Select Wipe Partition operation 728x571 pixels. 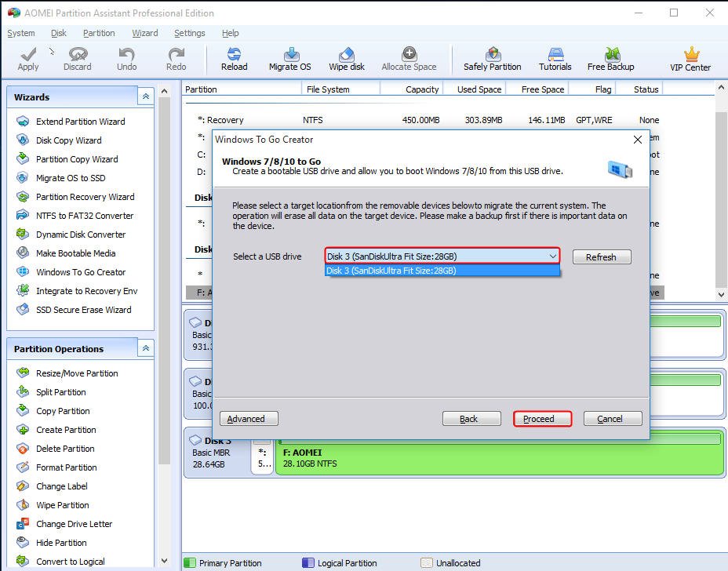(53, 505)
